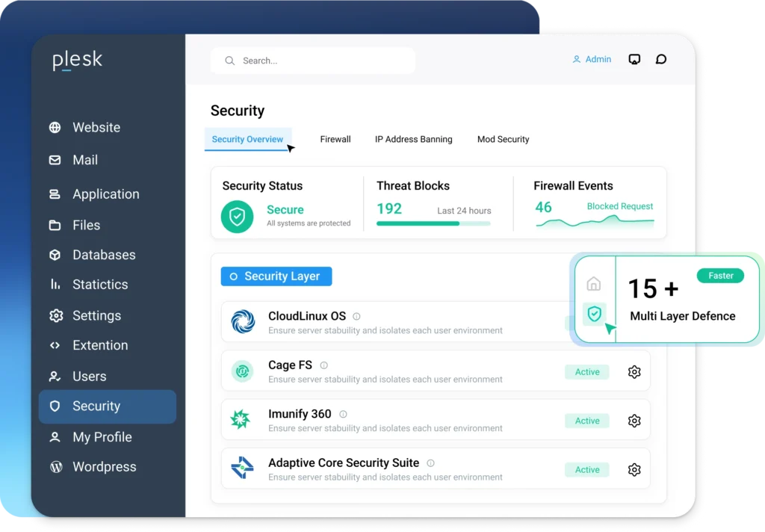Image resolution: width=765 pixels, height=532 pixels.
Task: Select the Databases cube icon
Action: 55,255
